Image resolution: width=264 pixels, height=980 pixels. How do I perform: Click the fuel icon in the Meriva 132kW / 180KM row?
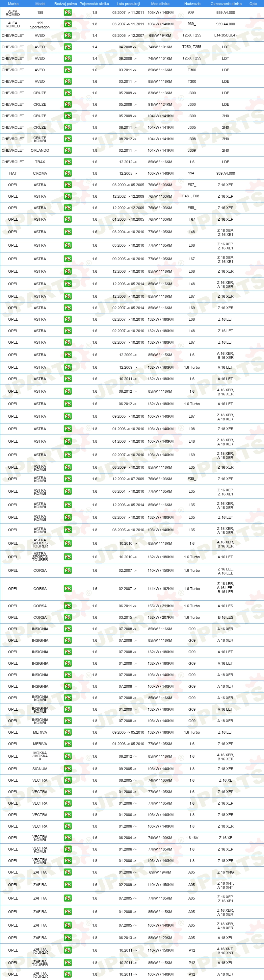point(68,732)
